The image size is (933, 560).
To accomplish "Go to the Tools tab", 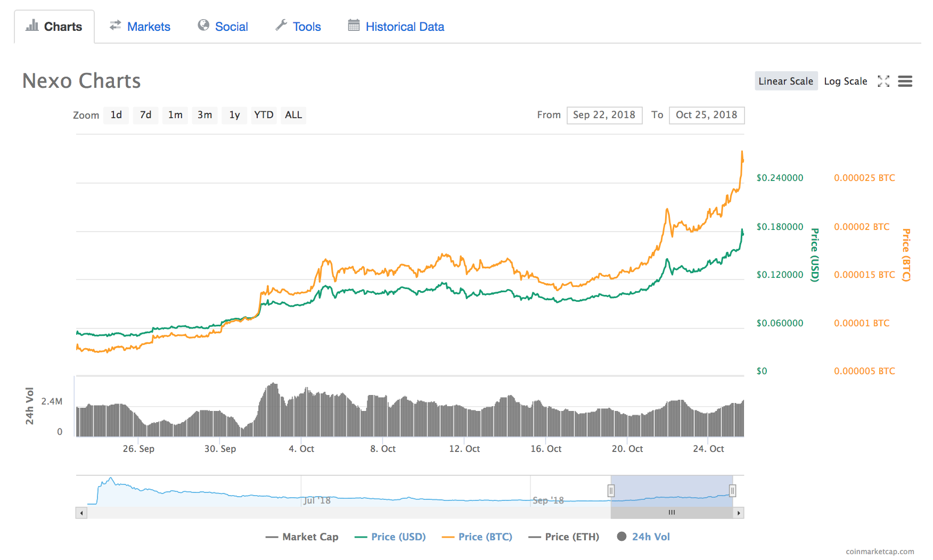I will pos(298,27).
